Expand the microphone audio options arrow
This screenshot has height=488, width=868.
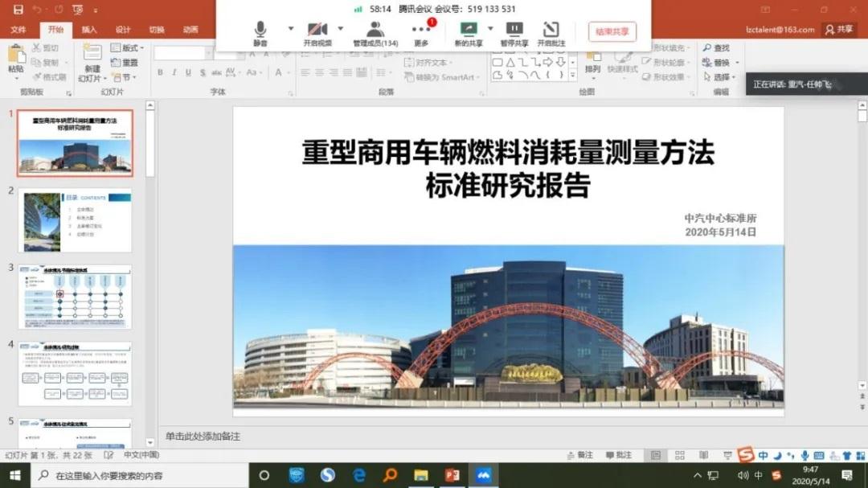tap(290, 28)
